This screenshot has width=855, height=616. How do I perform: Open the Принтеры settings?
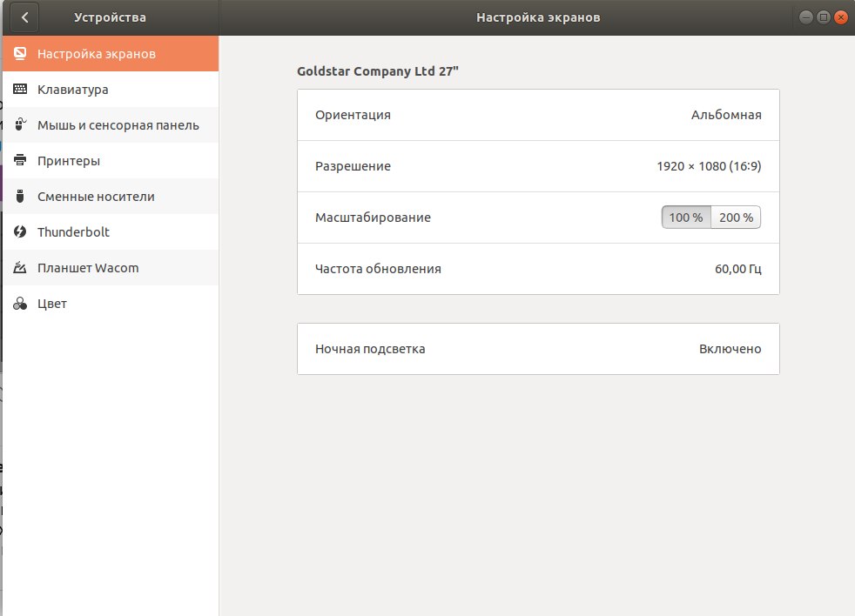(111, 161)
